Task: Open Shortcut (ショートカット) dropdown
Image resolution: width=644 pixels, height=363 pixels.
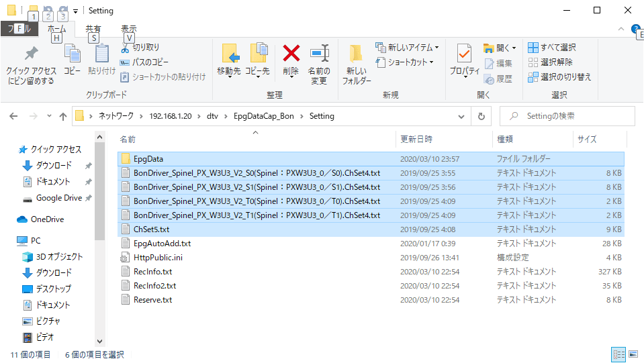Action: click(x=404, y=62)
